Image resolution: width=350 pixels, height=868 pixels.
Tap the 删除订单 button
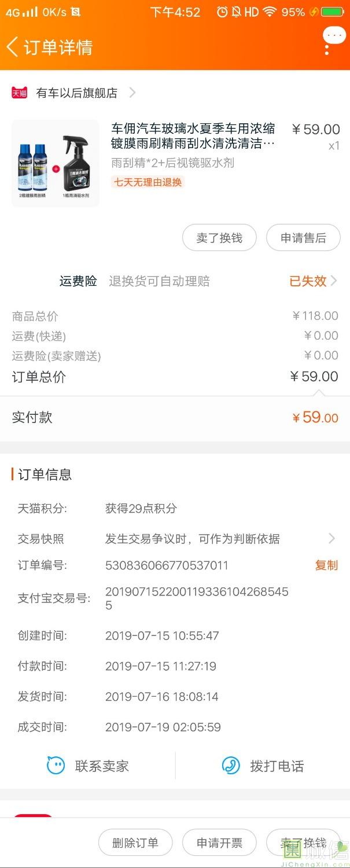pos(135,843)
